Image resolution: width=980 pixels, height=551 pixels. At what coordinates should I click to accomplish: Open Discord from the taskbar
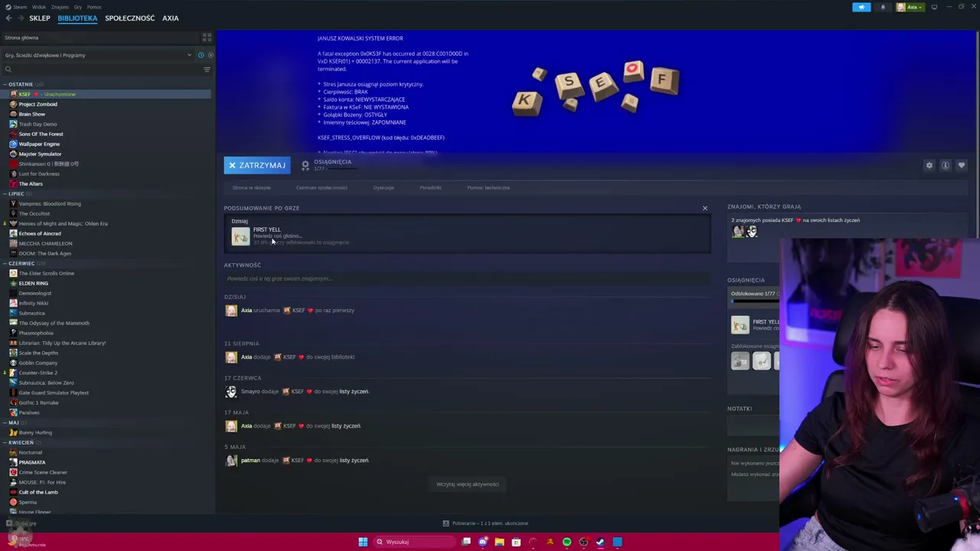pyautogui.click(x=483, y=542)
